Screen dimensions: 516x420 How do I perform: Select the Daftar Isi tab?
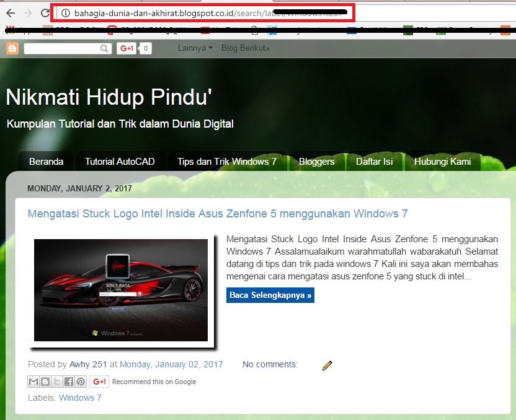(375, 161)
